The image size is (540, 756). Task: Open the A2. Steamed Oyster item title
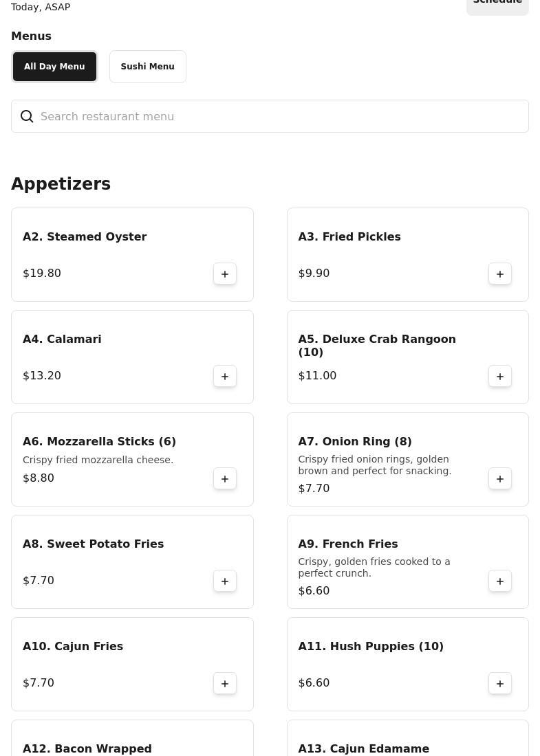85,236
